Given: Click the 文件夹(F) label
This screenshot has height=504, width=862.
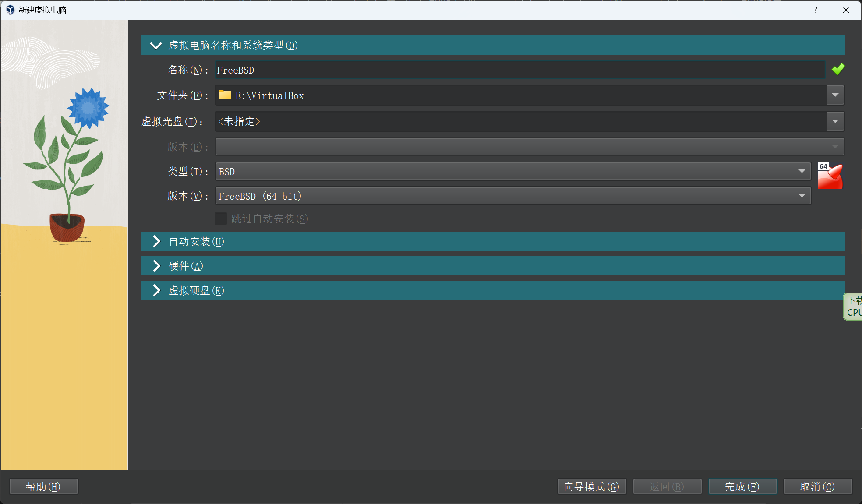Looking at the screenshot, I should (182, 95).
